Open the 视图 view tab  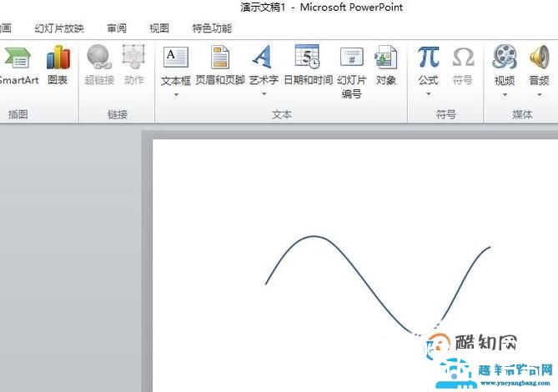coord(159,28)
